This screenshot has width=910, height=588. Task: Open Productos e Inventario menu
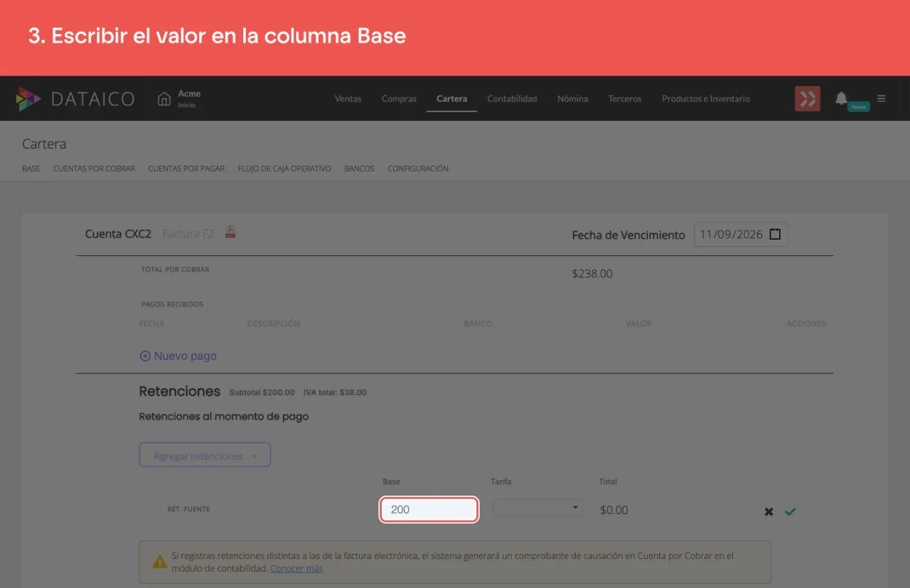[x=706, y=99]
